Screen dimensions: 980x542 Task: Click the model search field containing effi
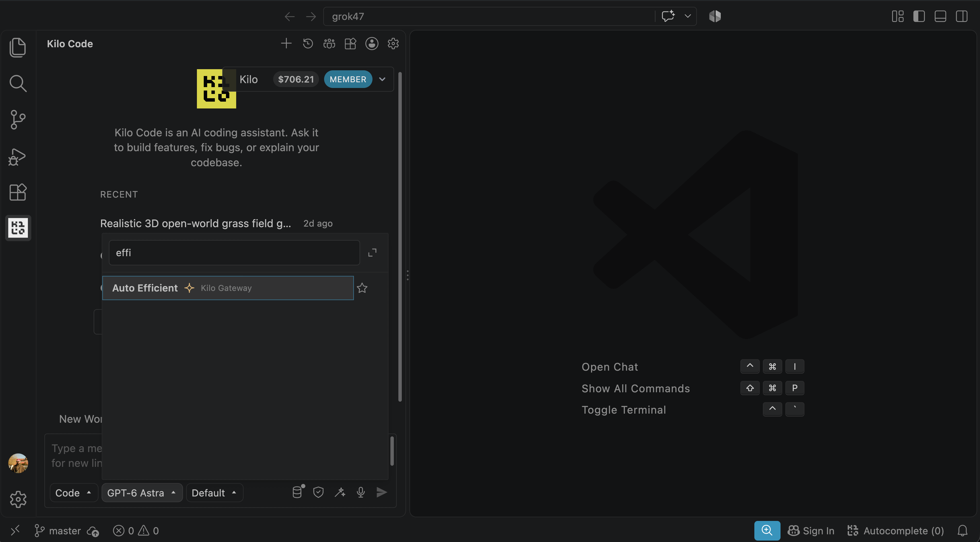(x=234, y=252)
